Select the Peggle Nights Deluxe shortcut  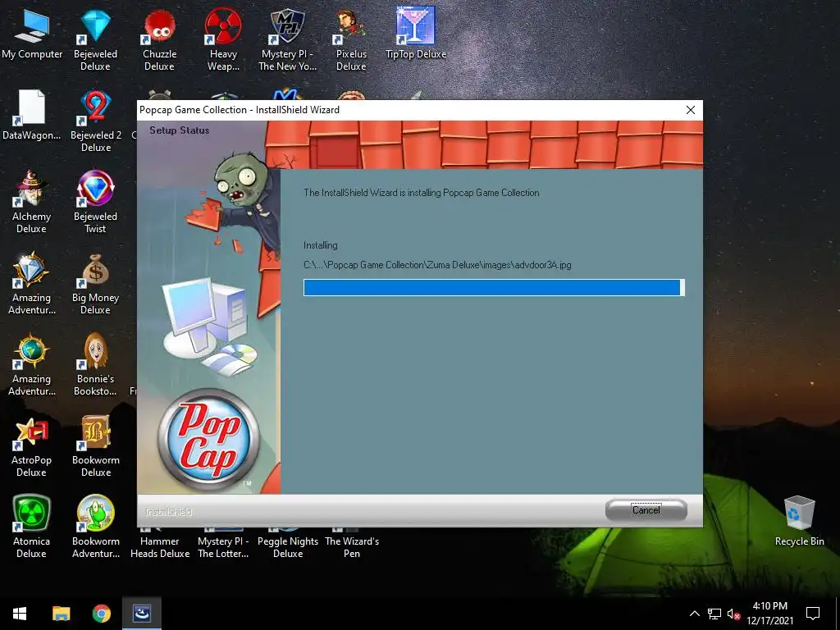pyautogui.click(x=288, y=545)
